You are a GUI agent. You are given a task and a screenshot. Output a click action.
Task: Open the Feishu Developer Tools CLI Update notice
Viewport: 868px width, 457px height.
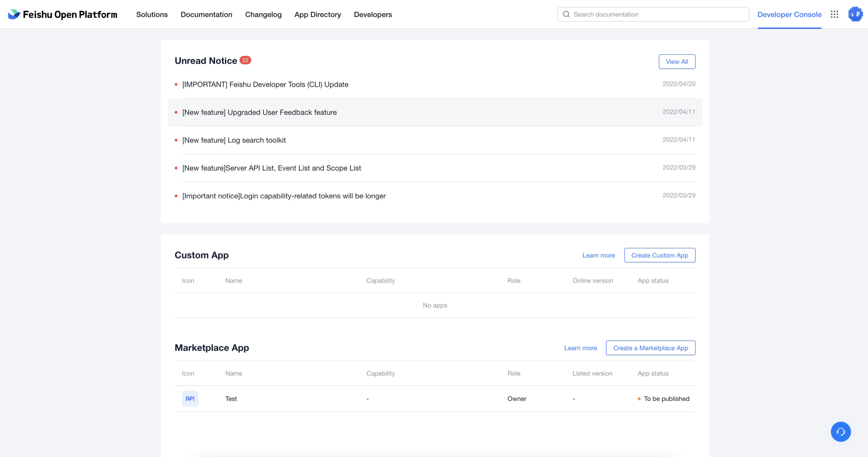(265, 85)
